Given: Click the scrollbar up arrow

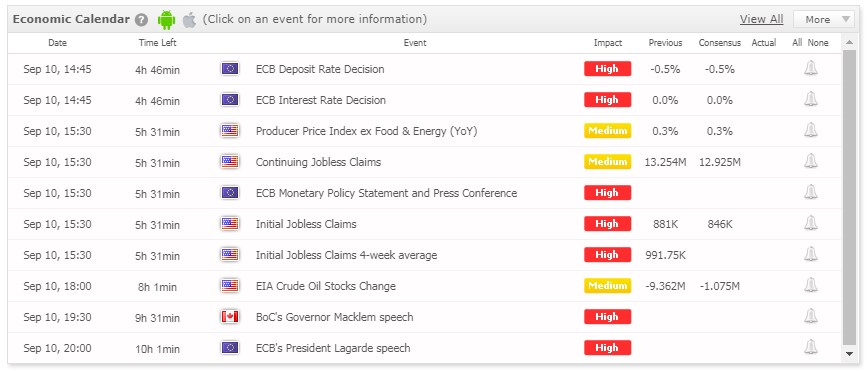Looking at the screenshot, I should [x=849, y=43].
